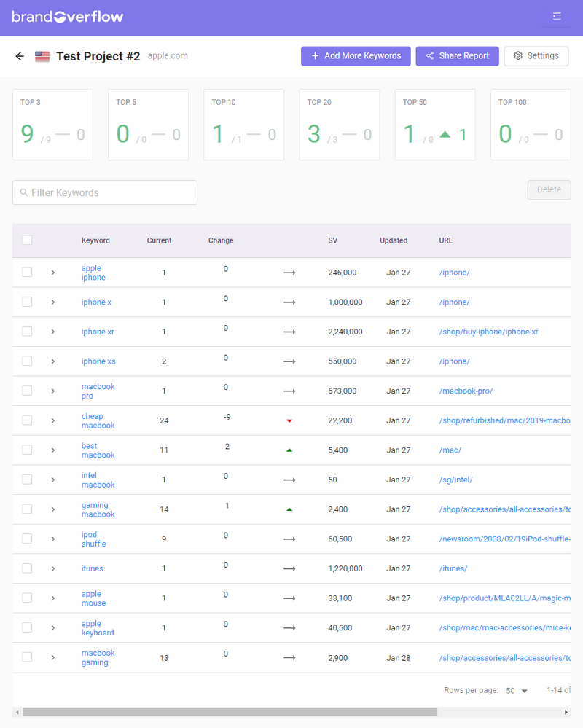This screenshot has height=728, width=583.
Task: Click the trend arrow in the itunes row
Action: tap(289, 568)
